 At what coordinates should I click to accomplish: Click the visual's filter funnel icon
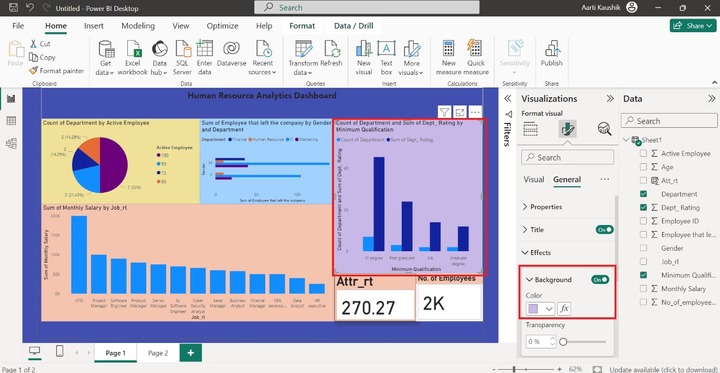444,112
